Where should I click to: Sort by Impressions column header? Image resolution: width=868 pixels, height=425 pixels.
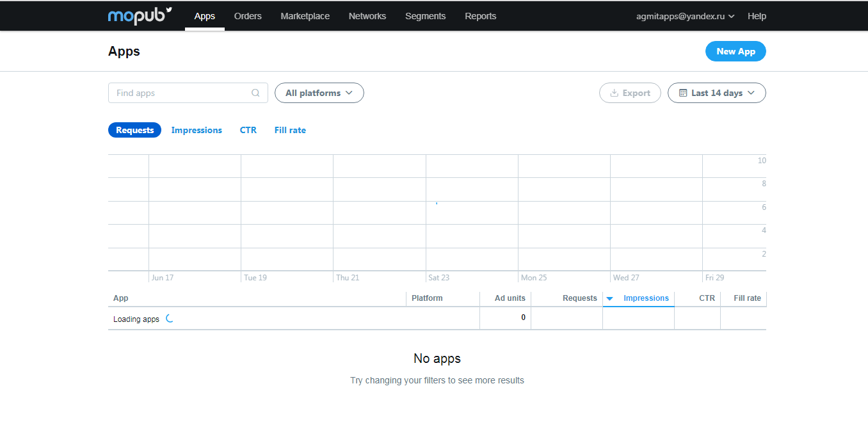click(646, 298)
